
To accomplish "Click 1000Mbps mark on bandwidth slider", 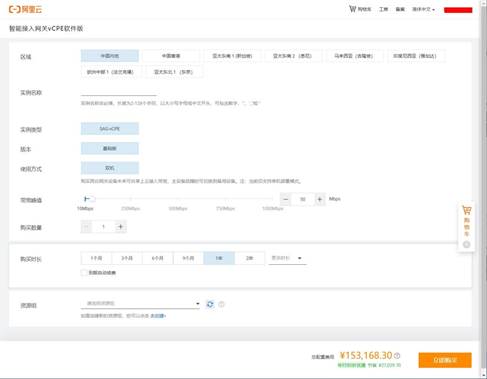I will coord(273,209).
